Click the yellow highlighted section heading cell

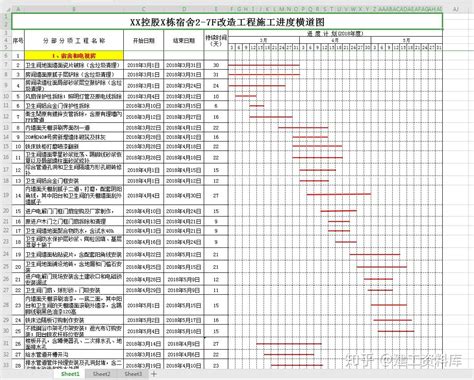(x=74, y=56)
